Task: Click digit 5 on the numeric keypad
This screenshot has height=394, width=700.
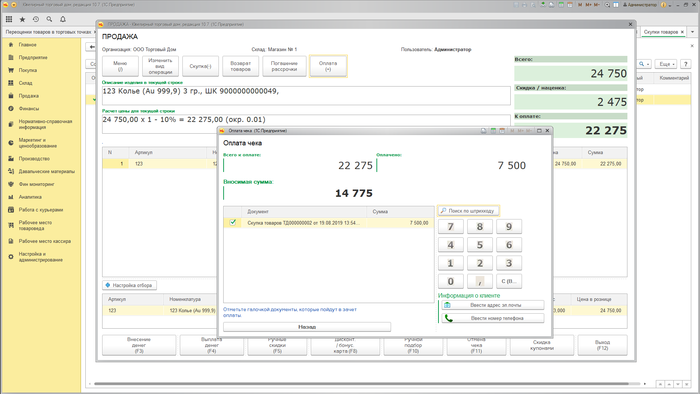Action: (x=480, y=245)
